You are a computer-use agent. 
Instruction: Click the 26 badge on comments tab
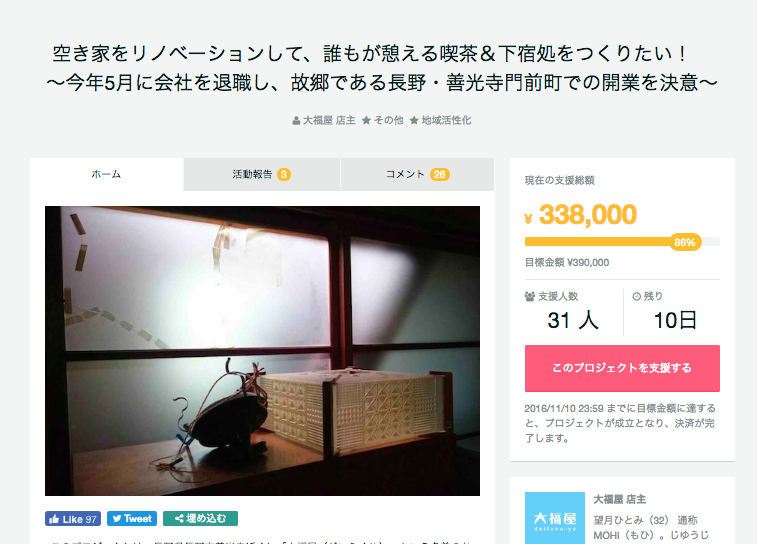440,175
